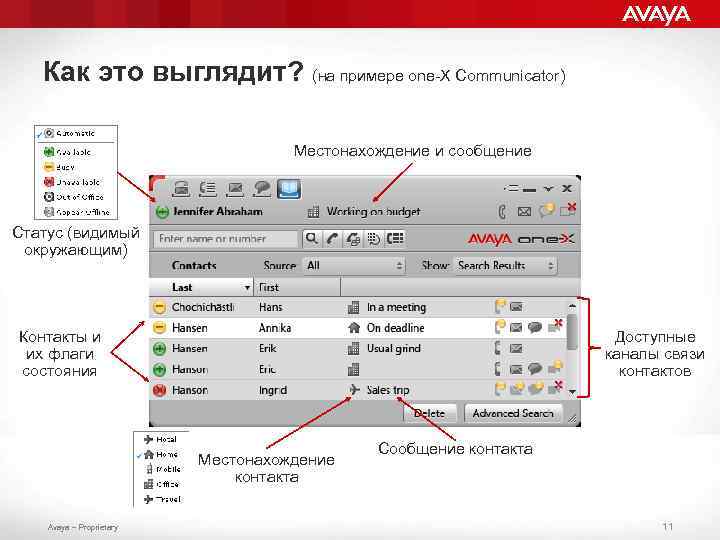Click the unavailable status icon for Ingrid Hanson
Screen dimensions: 720x540
pos(159,390)
